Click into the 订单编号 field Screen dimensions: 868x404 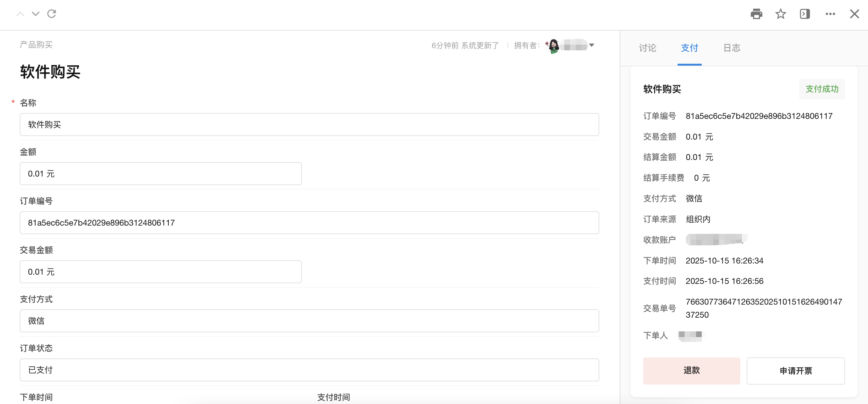tap(309, 223)
